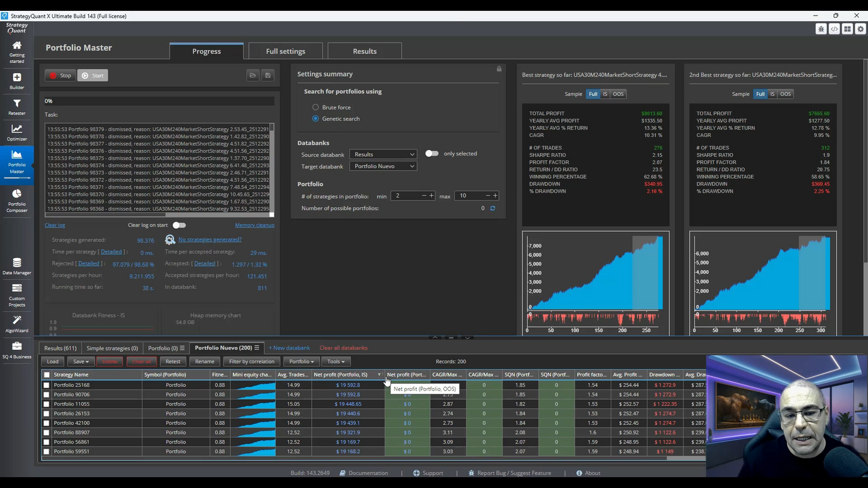Click the + New databank link
Viewport: 868px width, 488px height.
[x=290, y=348]
